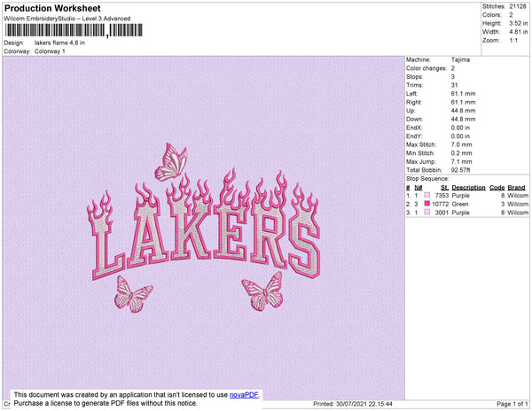
Task: Click stitch count '3001' in stop row 3
Action: pyautogui.click(x=442, y=213)
